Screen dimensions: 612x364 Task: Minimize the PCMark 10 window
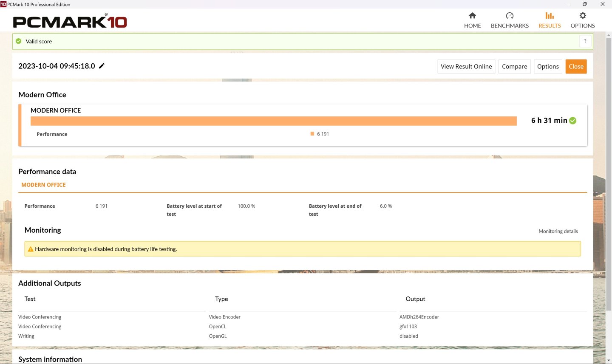click(x=567, y=4)
